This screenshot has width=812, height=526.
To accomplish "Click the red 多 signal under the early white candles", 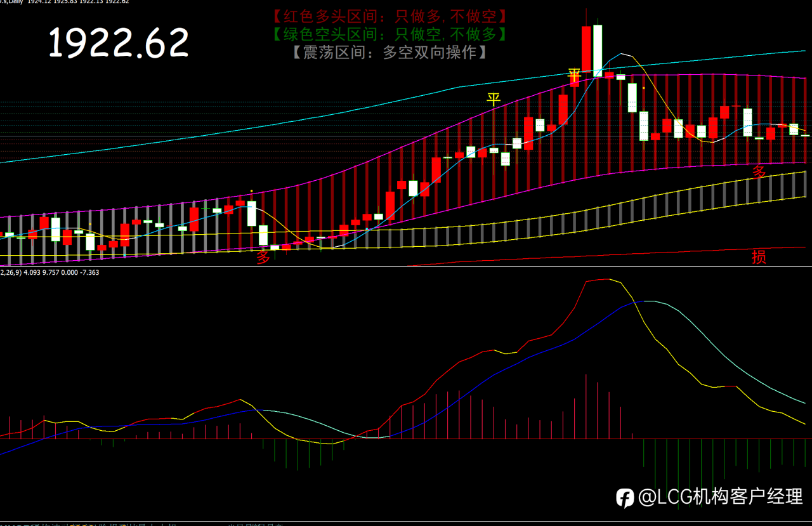I will click(263, 258).
